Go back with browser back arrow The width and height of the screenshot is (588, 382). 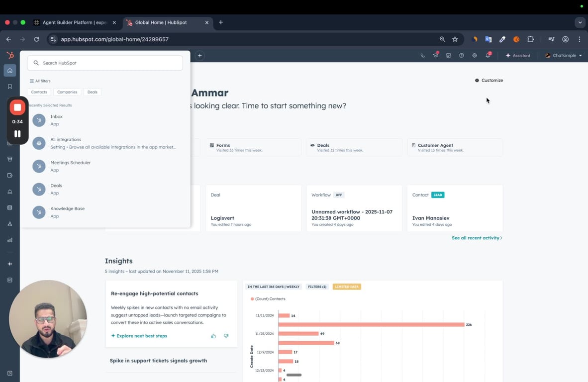tap(8, 39)
